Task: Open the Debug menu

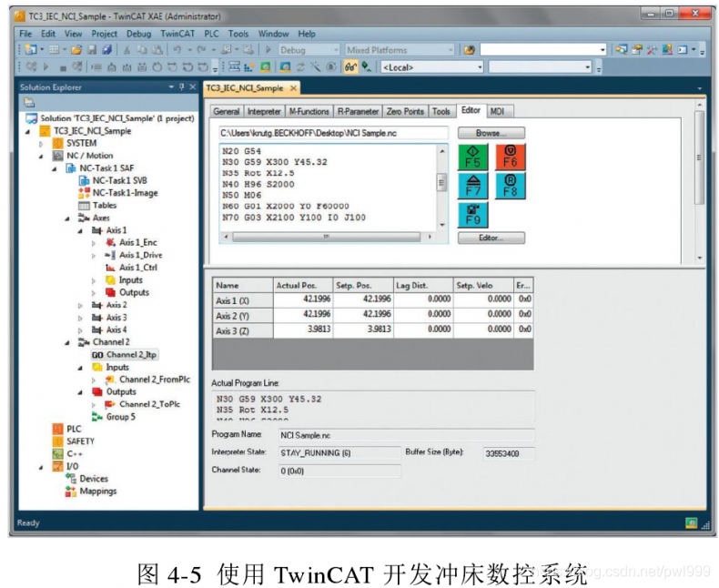Action: pyautogui.click(x=139, y=34)
